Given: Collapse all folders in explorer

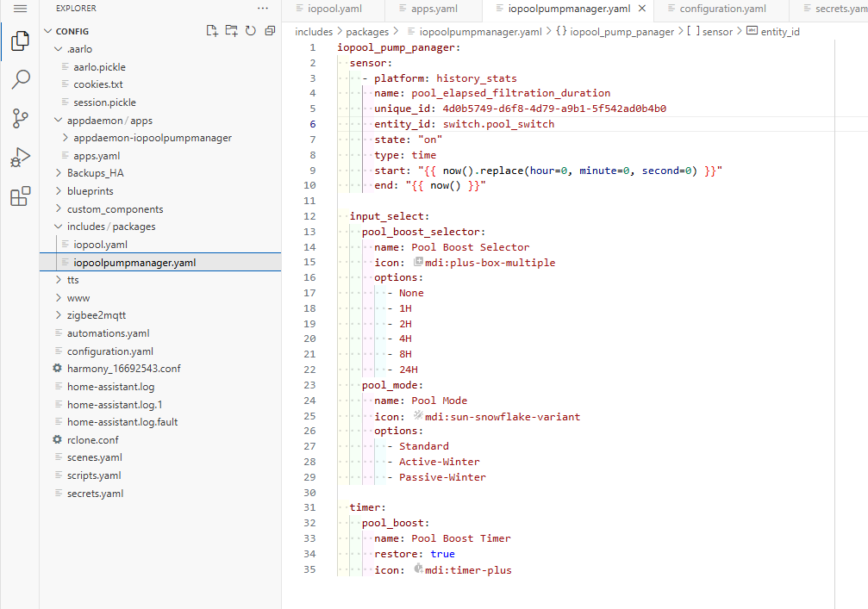Looking at the screenshot, I should [270, 31].
